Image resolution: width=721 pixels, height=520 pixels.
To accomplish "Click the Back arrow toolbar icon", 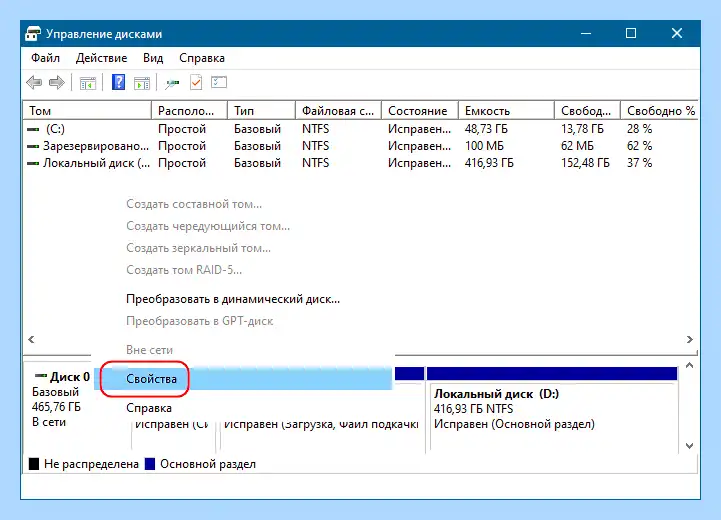I will [x=34, y=83].
